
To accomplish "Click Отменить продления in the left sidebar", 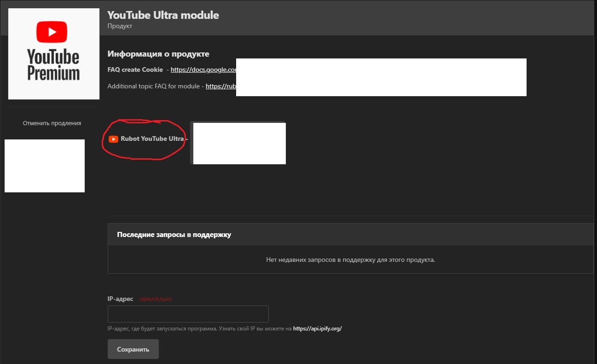I will coord(52,123).
